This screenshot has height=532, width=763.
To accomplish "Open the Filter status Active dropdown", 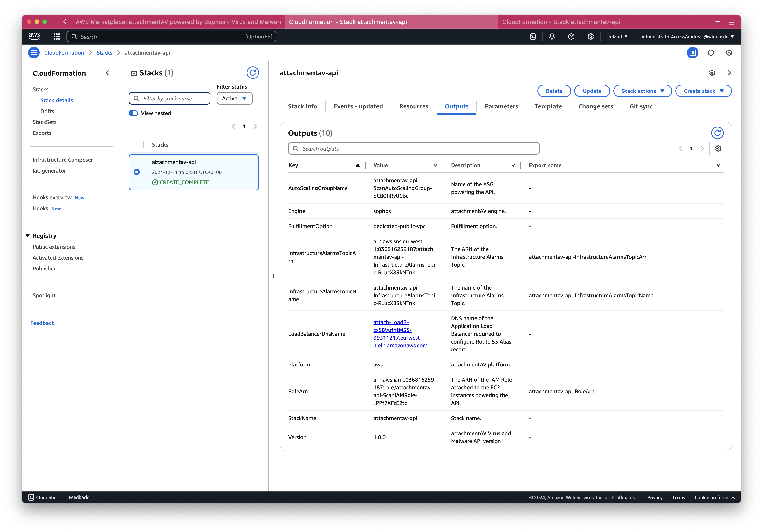I will point(235,98).
